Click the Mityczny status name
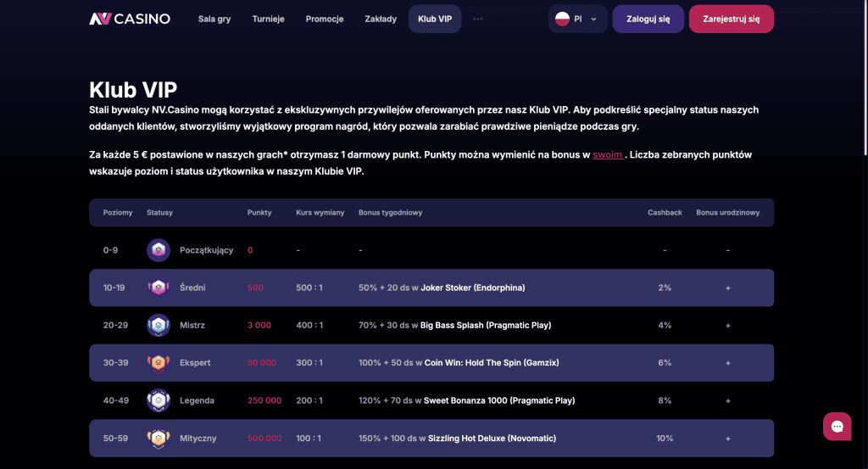 [x=198, y=438]
